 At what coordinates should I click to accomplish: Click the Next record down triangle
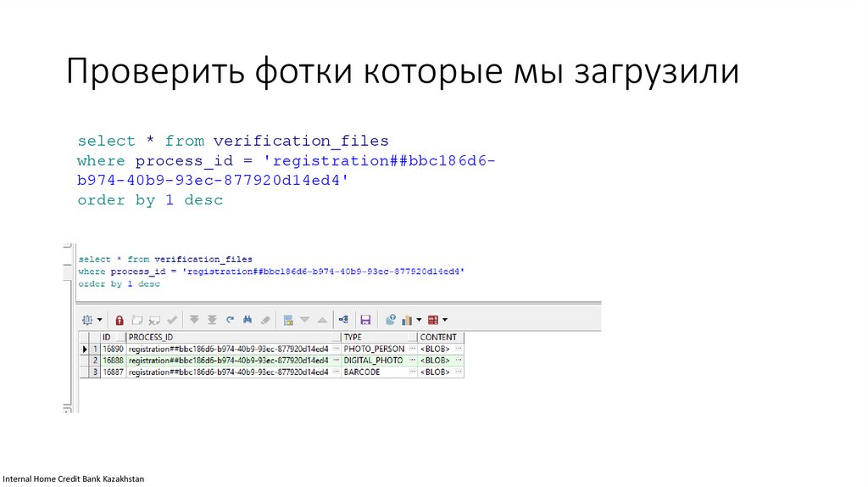point(304,320)
